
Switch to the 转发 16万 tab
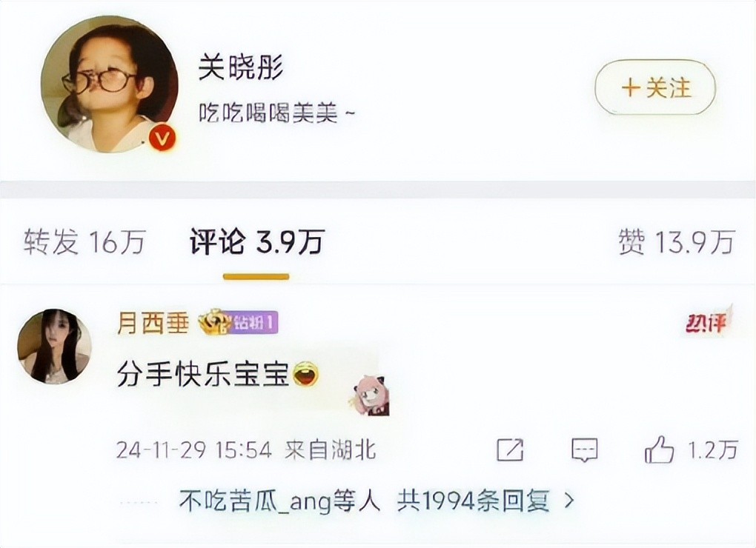pyautogui.click(x=84, y=242)
